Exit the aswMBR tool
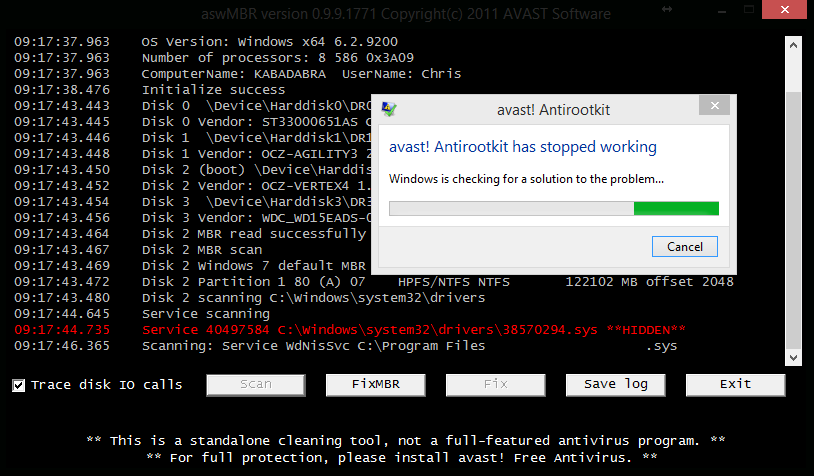Viewport: 814px width, 476px height. tap(736, 385)
